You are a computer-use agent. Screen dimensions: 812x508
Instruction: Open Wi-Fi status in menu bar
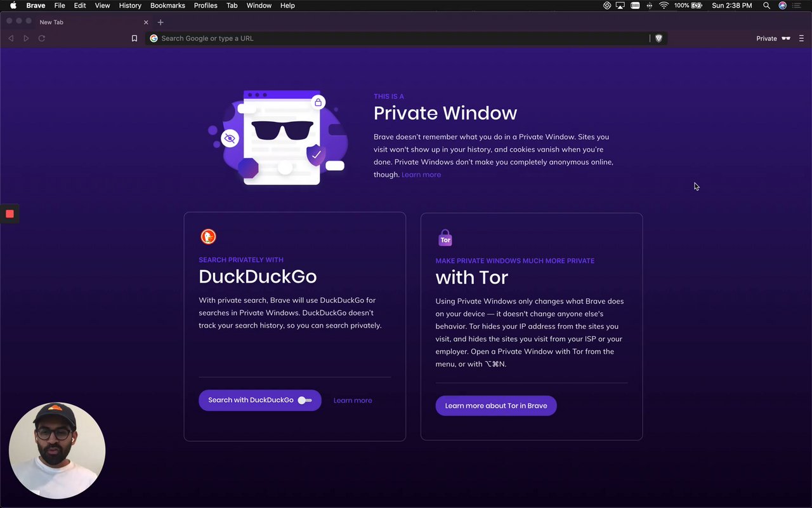coord(664,5)
